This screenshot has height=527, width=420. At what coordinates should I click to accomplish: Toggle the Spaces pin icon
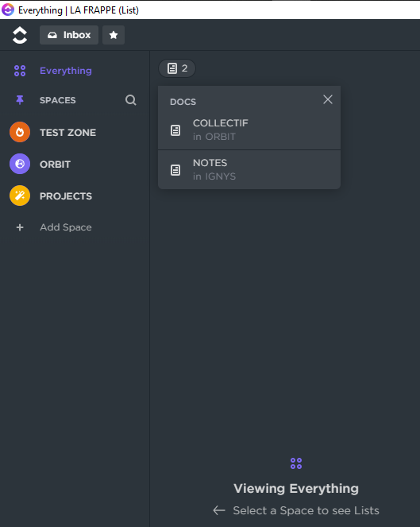point(20,100)
